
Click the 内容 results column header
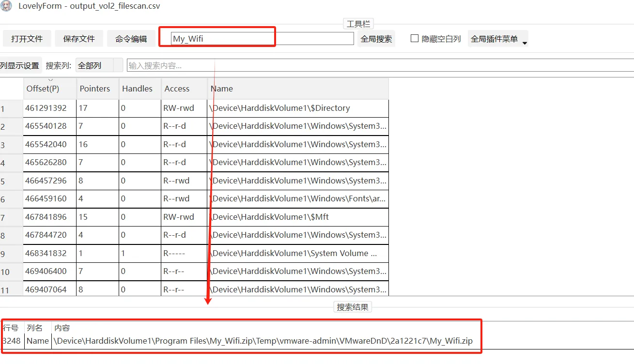point(62,328)
